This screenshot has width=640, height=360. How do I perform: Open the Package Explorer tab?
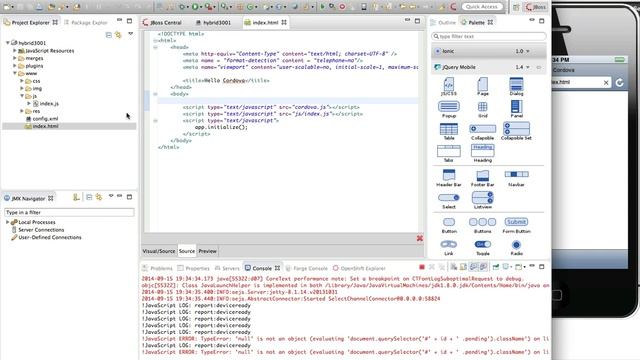click(86, 22)
